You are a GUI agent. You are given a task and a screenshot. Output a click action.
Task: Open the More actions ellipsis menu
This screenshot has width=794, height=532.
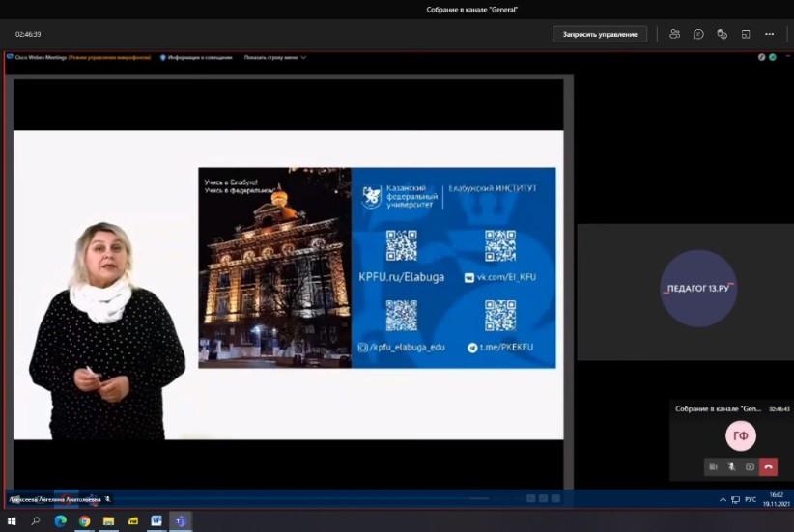(769, 34)
